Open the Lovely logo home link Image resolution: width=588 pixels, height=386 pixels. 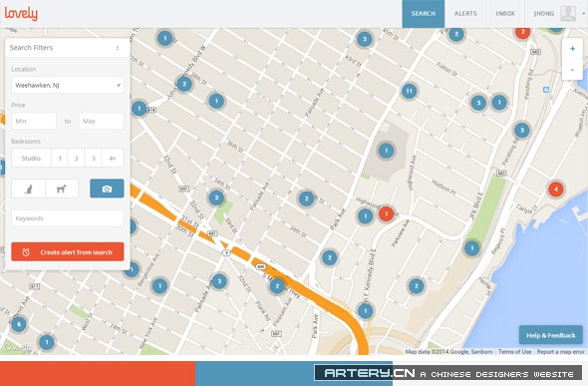coord(21,13)
